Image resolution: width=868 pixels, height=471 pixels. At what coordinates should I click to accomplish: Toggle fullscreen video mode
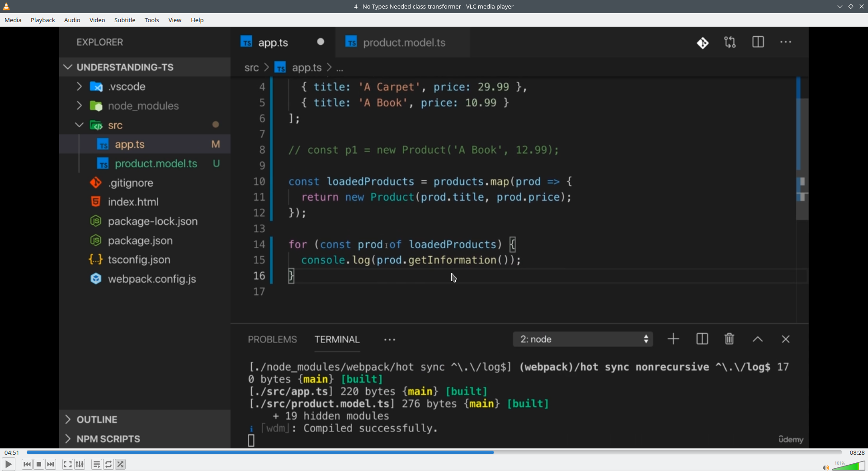(67, 464)
